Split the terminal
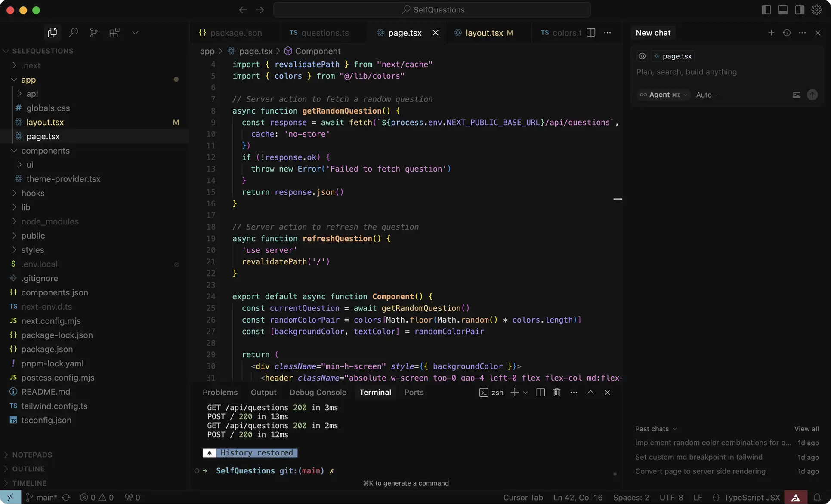 click(x=541, y=392)
